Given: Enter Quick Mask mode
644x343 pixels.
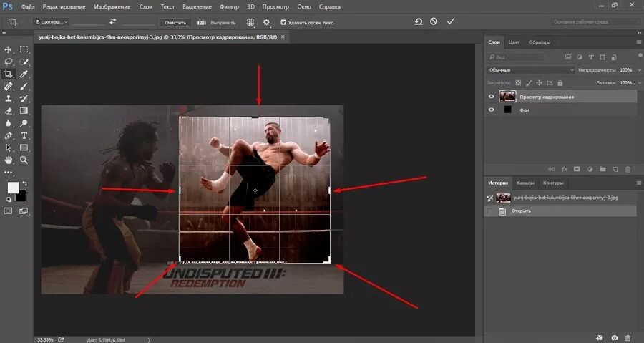Looking at the screenshot, I should click(8, 211).
